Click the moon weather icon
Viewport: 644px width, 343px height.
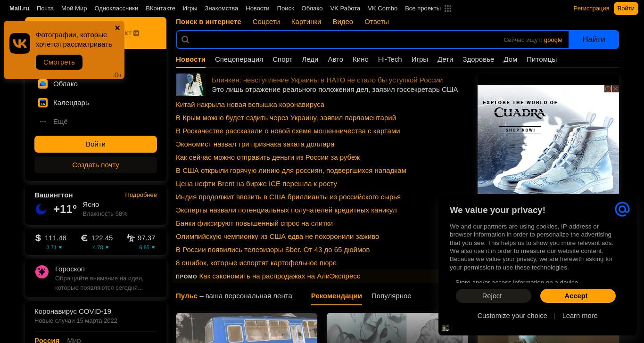(41, 209)
